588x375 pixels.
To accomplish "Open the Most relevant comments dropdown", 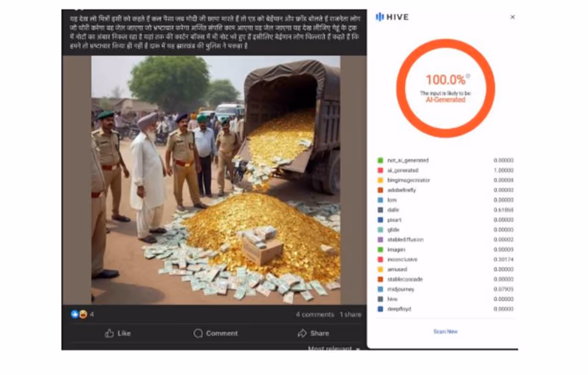I will click(x=334, y=349).
